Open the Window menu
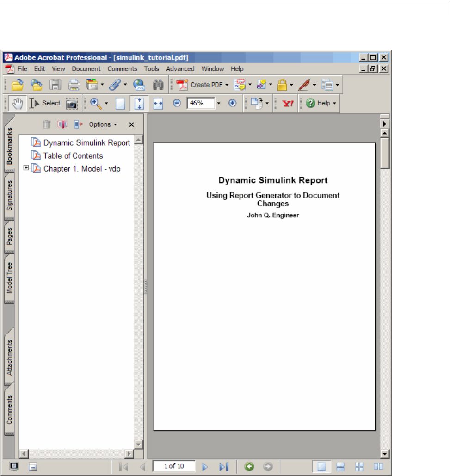The width and height of the screenshot is (450, 476). click(x=213, y=69)
